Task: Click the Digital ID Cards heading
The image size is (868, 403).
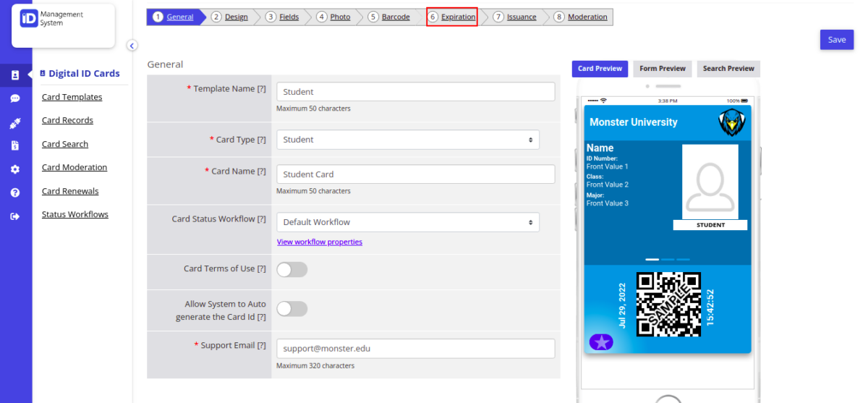Action: tap(84, 73)
